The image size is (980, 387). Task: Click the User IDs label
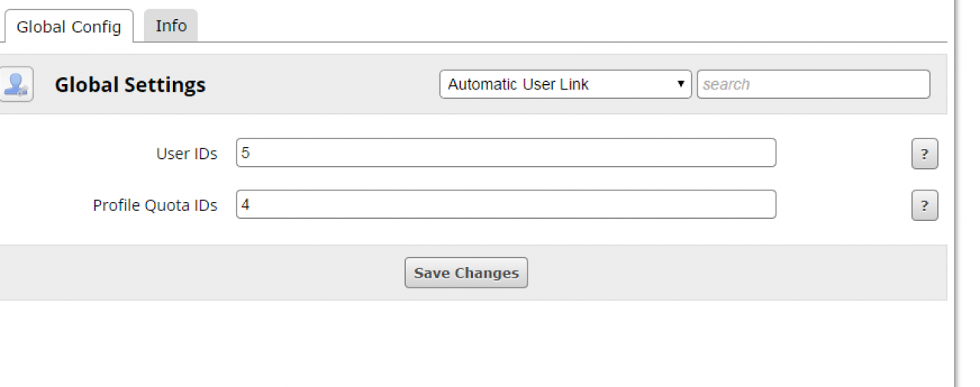[x=187, y=154]
